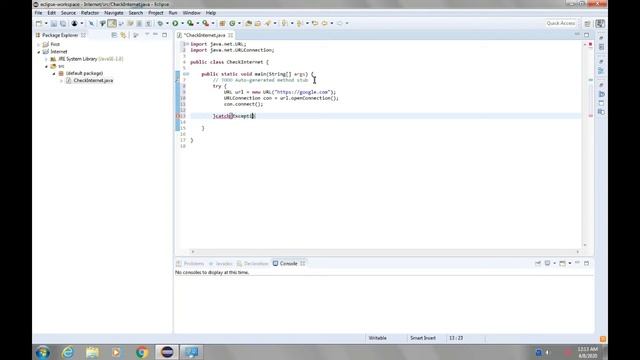Open the File menu
Viewport: 640px width, 360px height.
click(x=38, y=13)
